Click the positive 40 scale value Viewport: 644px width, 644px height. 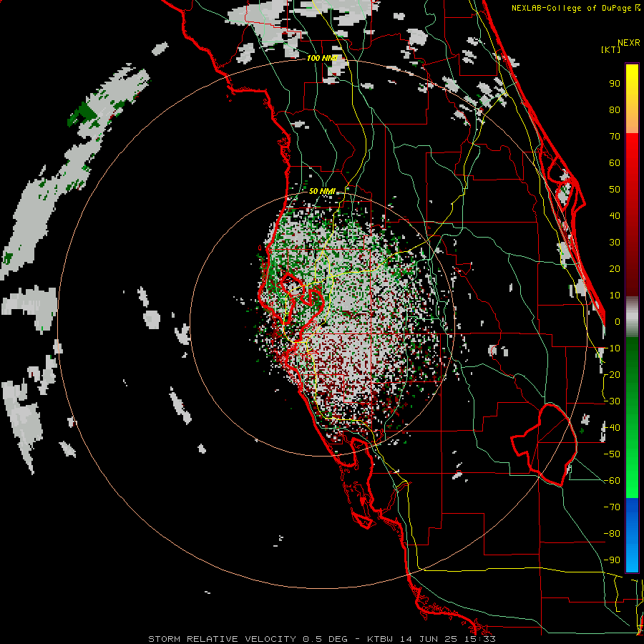tap(615, 216)
